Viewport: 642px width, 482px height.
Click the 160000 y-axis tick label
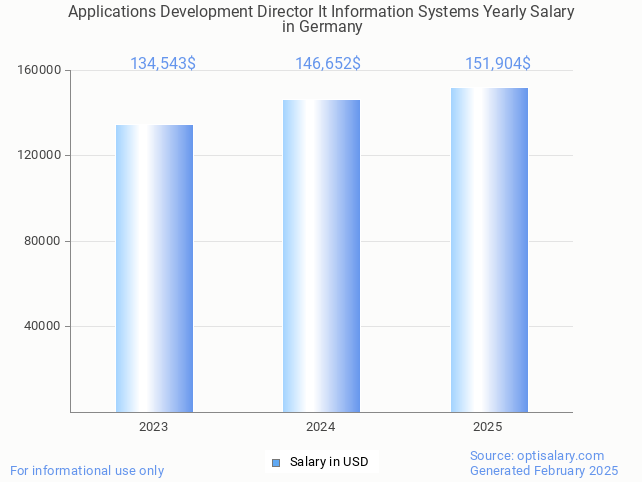(40, 71)
